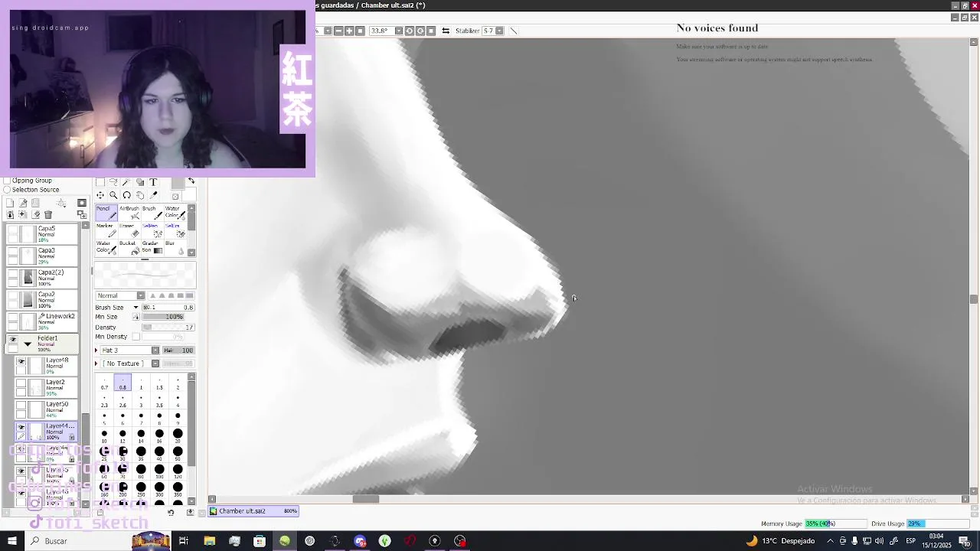Rotate the view counterclockwise

tap(410, 31)
